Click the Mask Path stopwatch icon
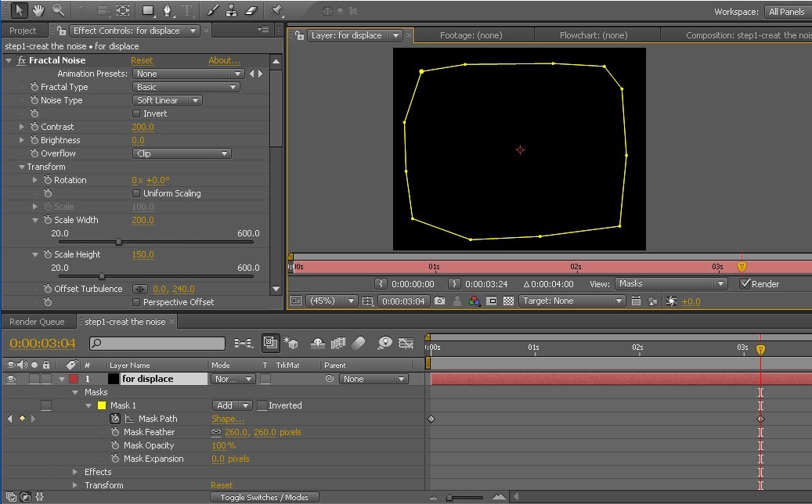The height and width of the screenshot is (504, 812). point(115,419)
